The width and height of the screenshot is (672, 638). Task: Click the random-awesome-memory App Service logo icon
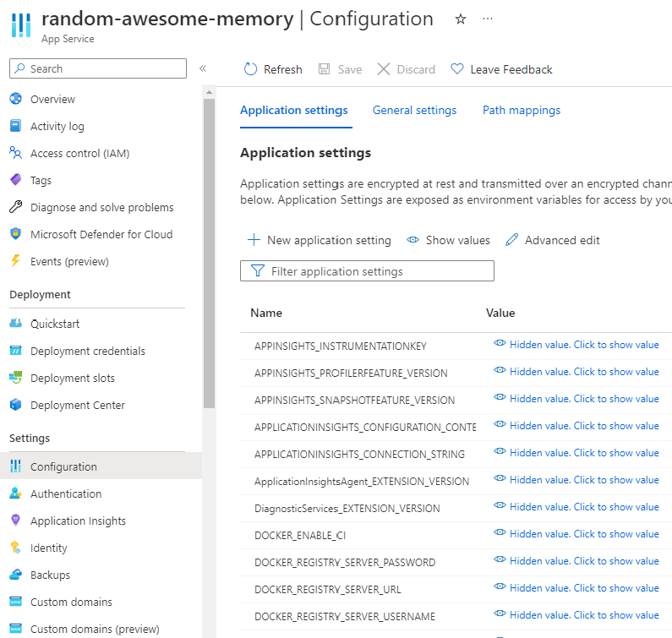click(x=21, y=25)
